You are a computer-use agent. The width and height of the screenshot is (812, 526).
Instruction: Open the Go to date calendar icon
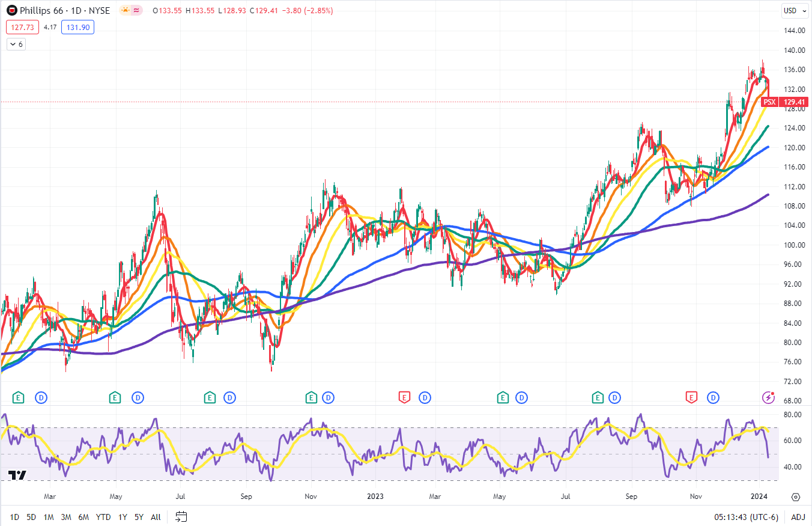181,516
